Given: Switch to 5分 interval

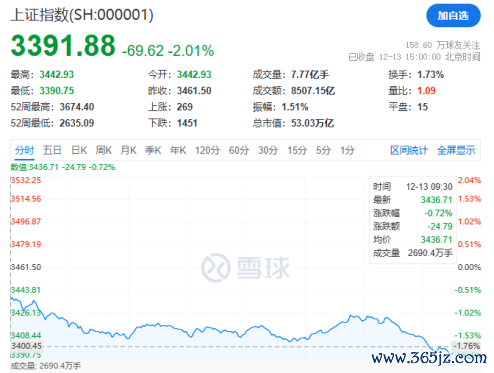Looking at the screenshot, I should click(x=323, y=150).
